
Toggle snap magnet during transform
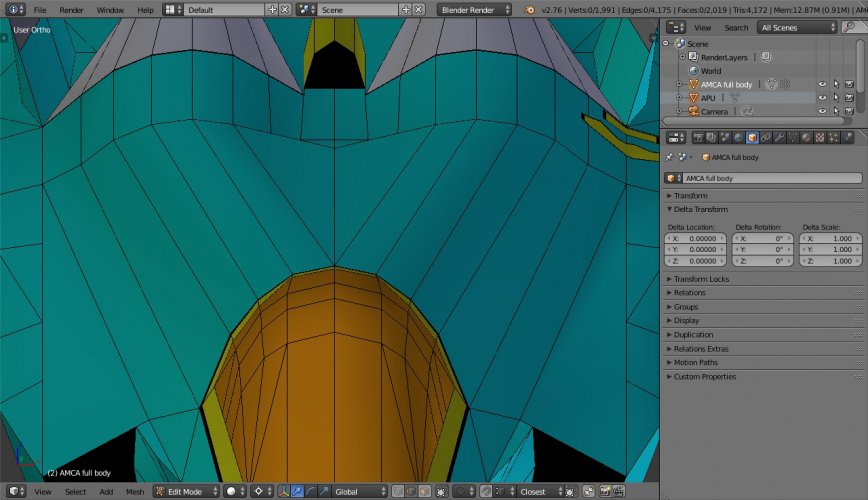click(x=486, y=492)
